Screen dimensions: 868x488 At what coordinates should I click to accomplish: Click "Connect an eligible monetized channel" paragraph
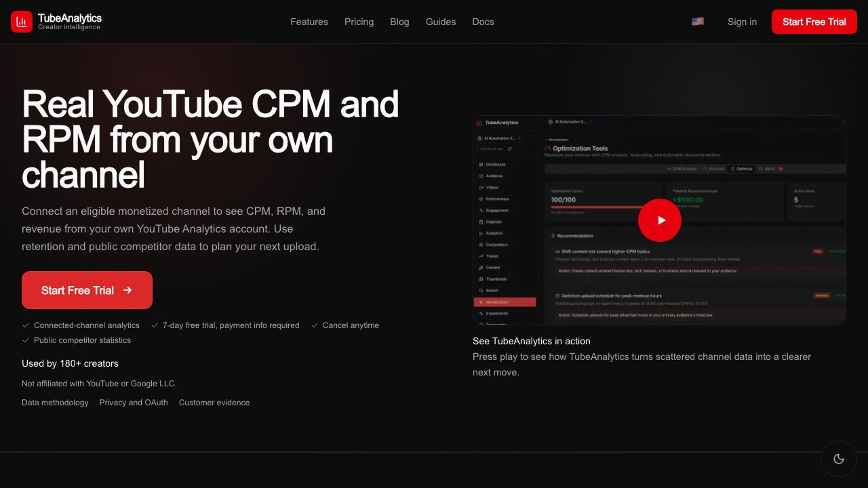tap(174, 228)
